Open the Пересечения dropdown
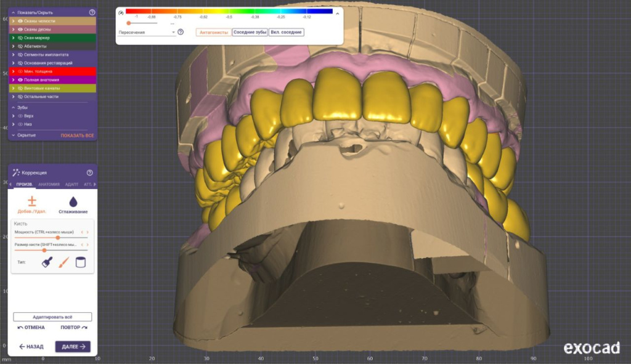Viewport: 631px width, 364px height. coord(147,32)
